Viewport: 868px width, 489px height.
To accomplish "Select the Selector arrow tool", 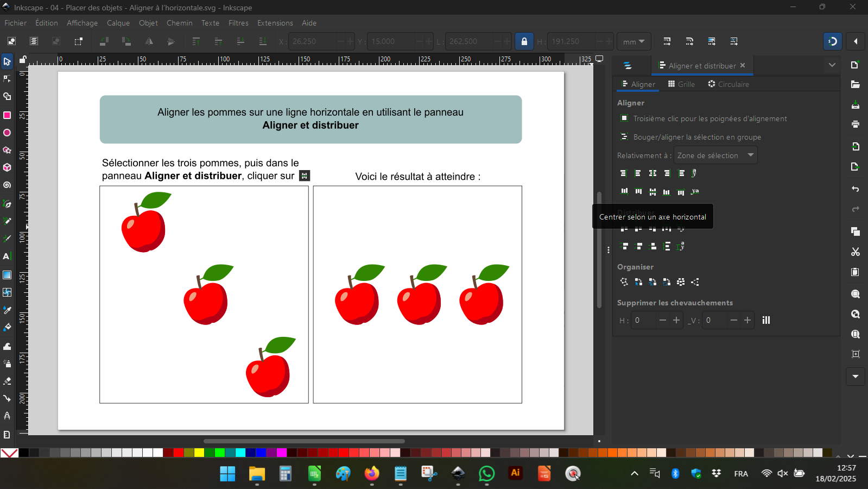I will coord(7,61).
